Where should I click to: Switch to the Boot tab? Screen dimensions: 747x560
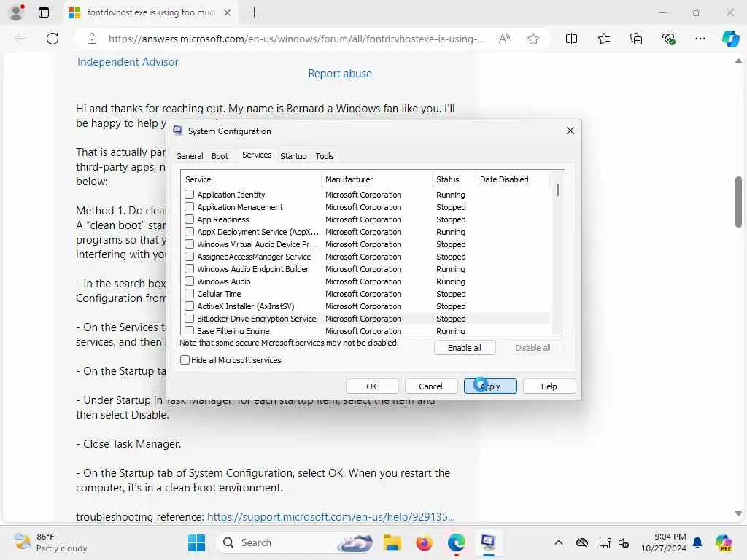click(x=220, y=156)
